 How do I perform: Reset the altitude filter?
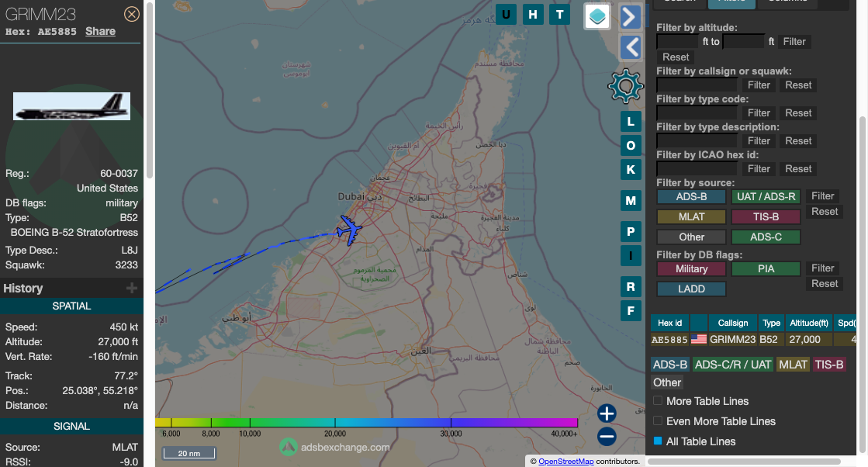676,57
